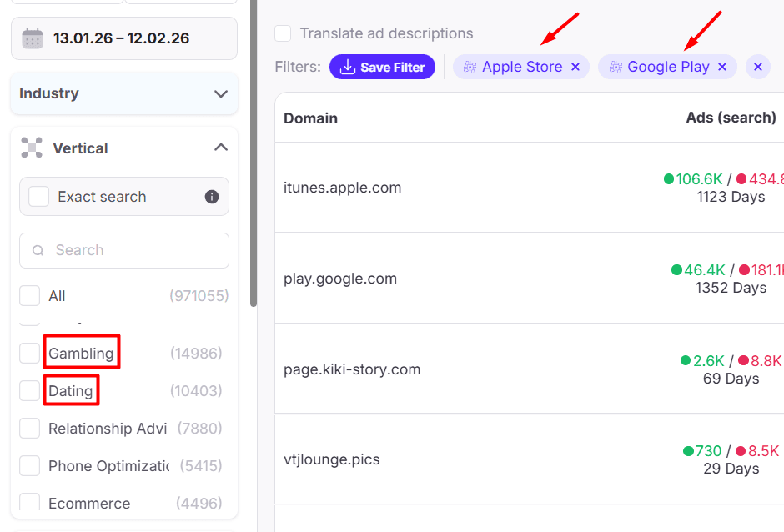Screen dimensions: 784x532
Task: Click the 1352 Days value
Action: pyautogui.click(x=731, y=288)
